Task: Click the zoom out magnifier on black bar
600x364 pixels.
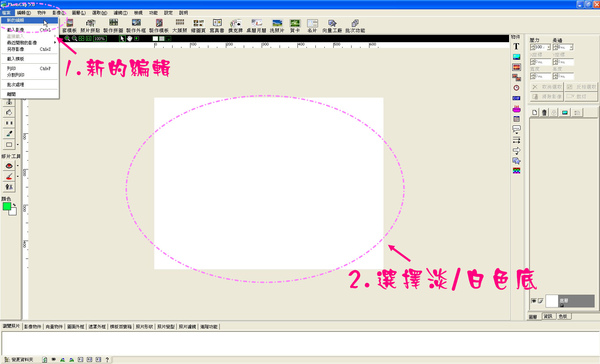Action: 74,38
